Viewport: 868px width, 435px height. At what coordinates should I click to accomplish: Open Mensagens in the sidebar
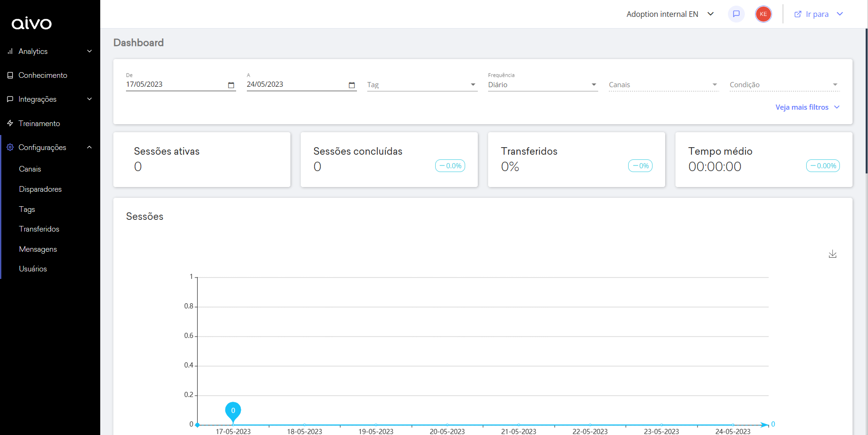point(38,249)
